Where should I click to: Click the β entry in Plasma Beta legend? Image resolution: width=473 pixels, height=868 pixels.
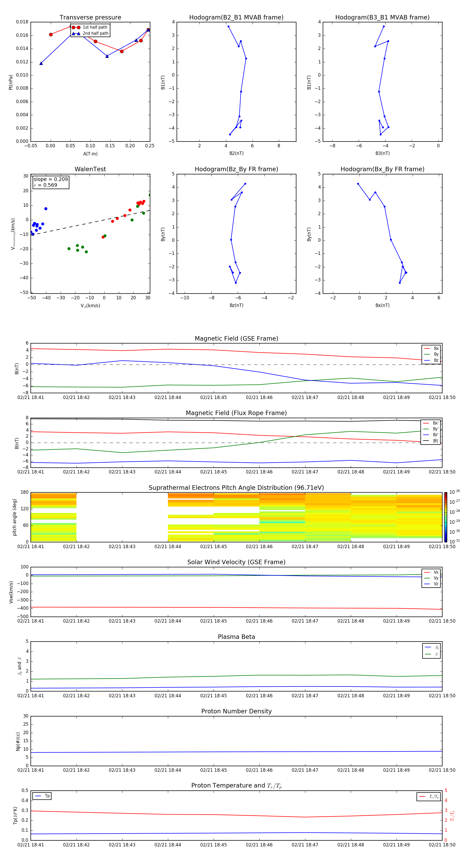coord(431,654)
